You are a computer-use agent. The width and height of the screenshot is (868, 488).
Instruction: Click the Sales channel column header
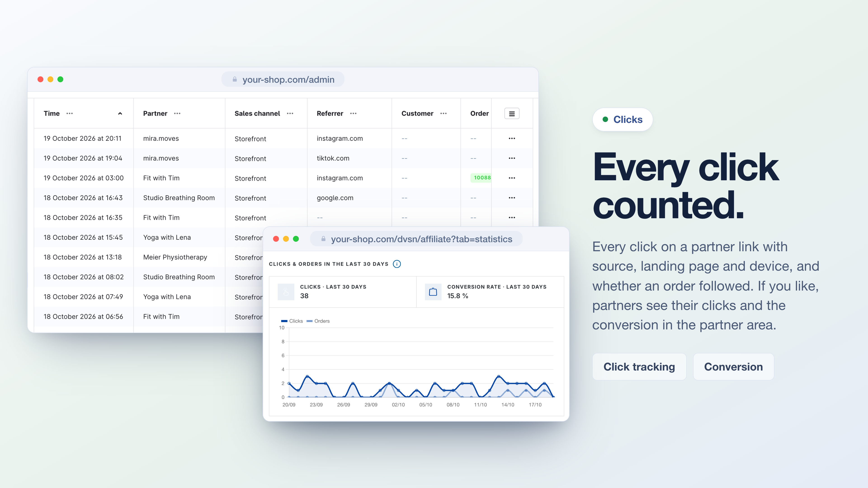(257, 113)
